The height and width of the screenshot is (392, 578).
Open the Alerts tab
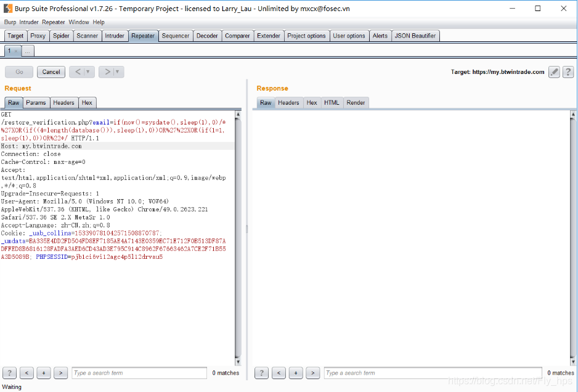coord(380,36)
